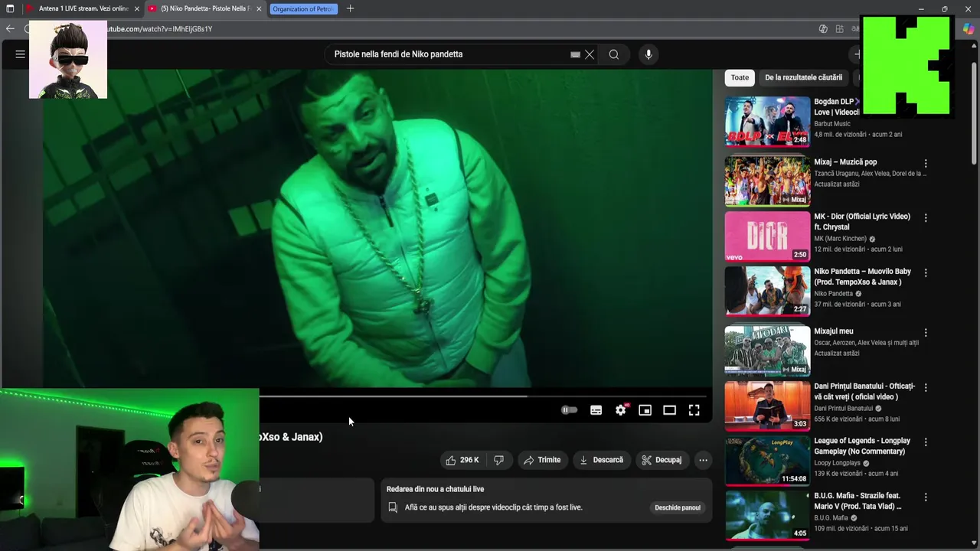980x551 pixels.
Task: Dislike the video with thumbs down
Action: tap(498, 460)
